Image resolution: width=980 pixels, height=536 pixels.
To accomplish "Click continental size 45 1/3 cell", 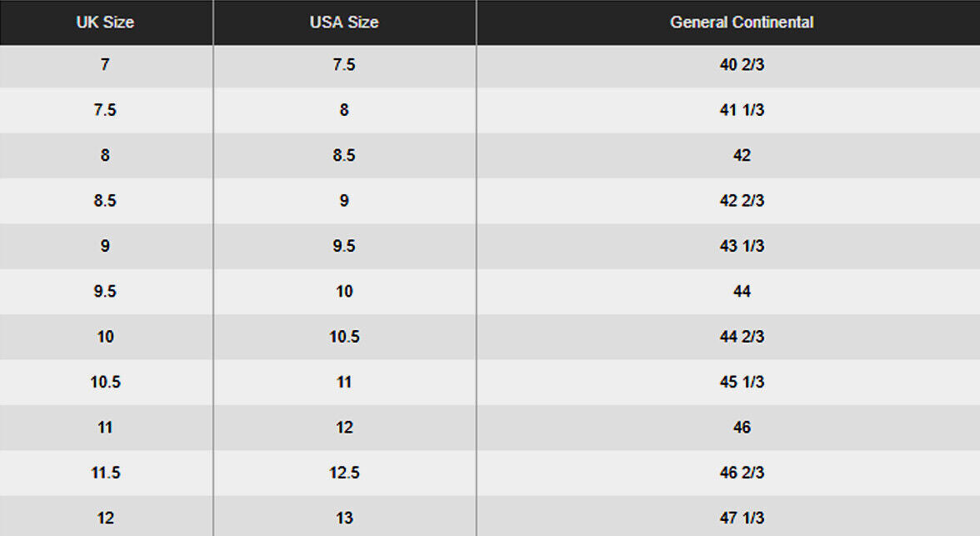I will [742, 382].
